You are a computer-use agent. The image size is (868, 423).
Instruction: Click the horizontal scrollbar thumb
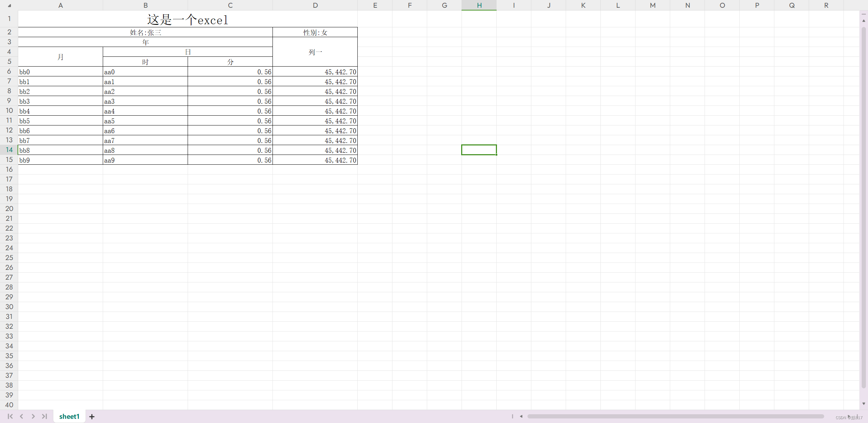[675, 416]
